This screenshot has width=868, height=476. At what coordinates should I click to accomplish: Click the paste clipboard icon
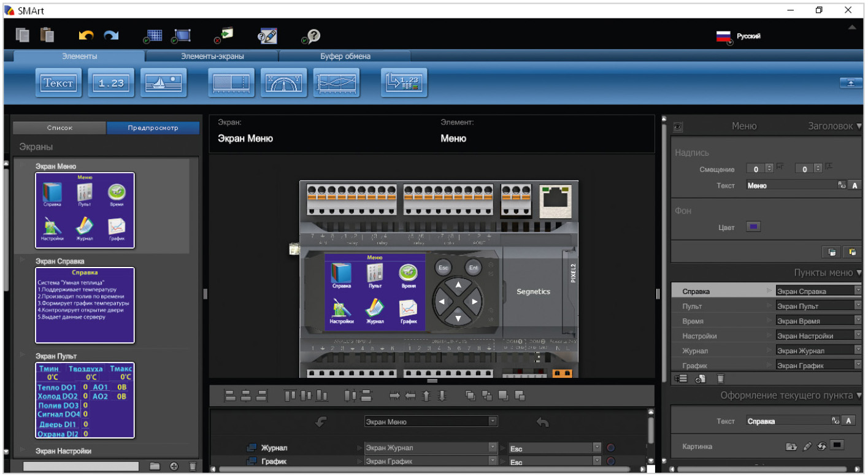click(47, 36)
